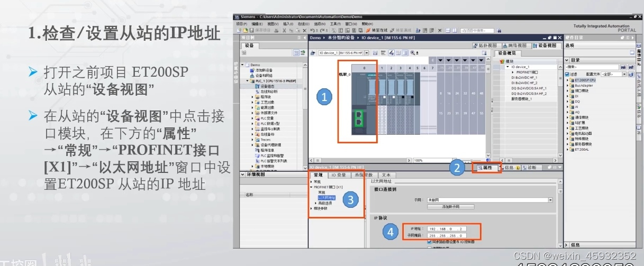Click the search-up icon in hardware catalog
The width and height of the screenshot is (644, 266).
(x=630, y=67)
